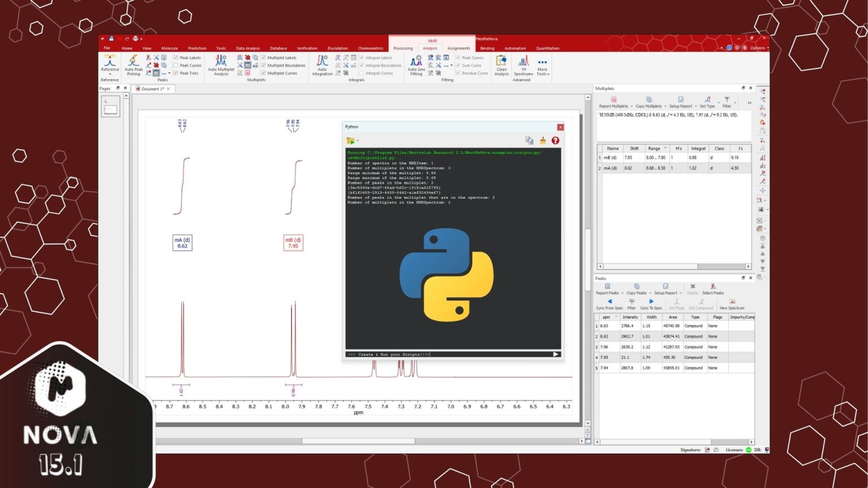
Task: Click the New Spectrum icon in Peaks panel
Action: [x=732, y=302]
